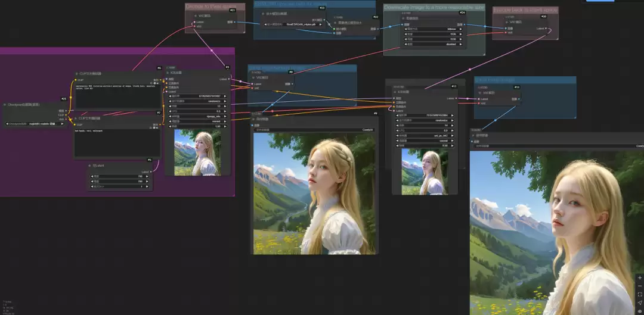The width and height of the screenshot is (644, 315).
Task: Click the zoom in plus icon
Action: point(639,277)
